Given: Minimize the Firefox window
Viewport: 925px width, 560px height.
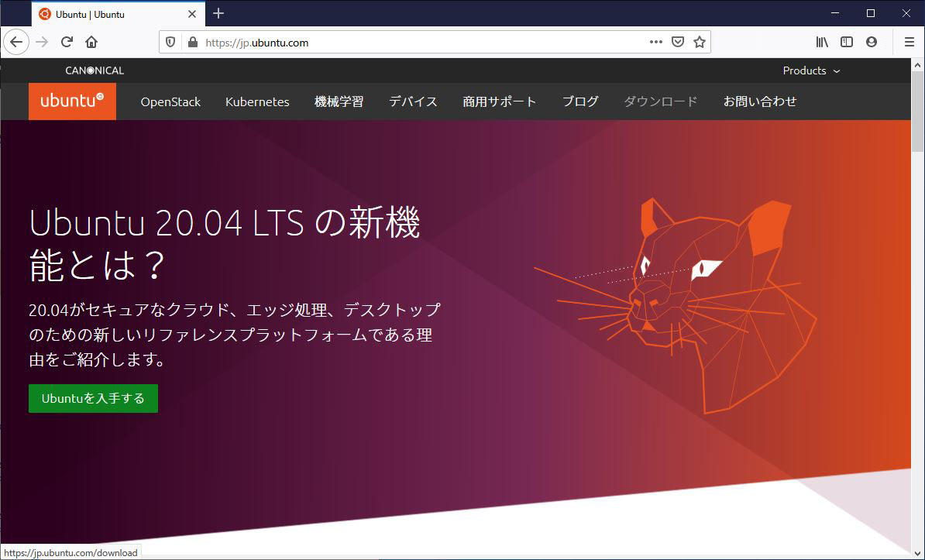Looking at the screenshot, I should click(835, 13).
